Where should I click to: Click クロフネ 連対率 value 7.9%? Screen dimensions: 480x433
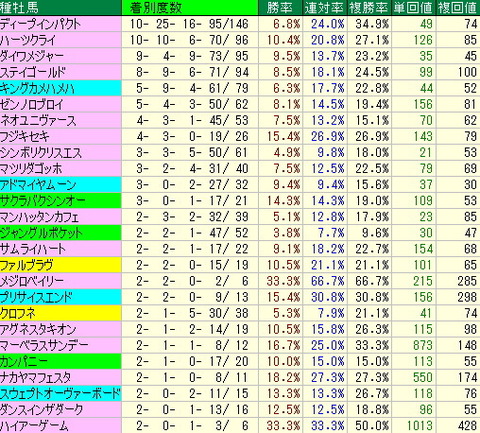tap(331, 313)
